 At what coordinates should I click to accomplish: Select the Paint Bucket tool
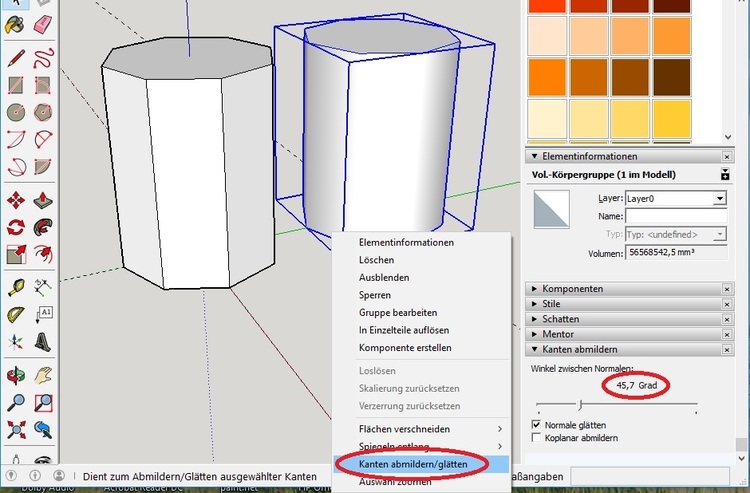coord(15,24)
